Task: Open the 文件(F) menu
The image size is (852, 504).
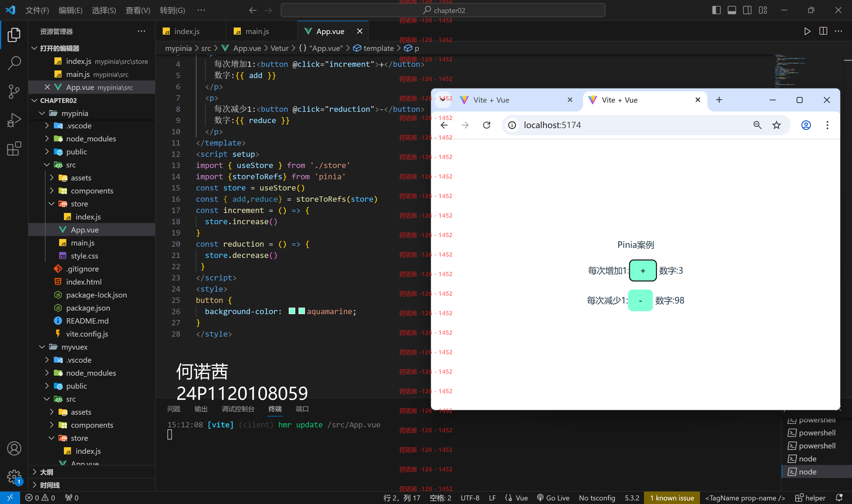Action: tap(37, 10)
